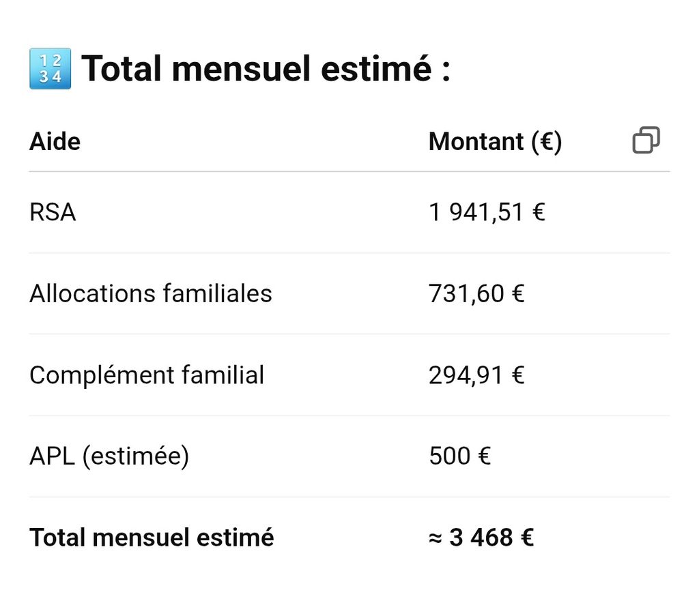This screenshot has width=699, height=616.
Task: Click the 'Total mensuel estimé :' heading
Action: coord(266,69)
